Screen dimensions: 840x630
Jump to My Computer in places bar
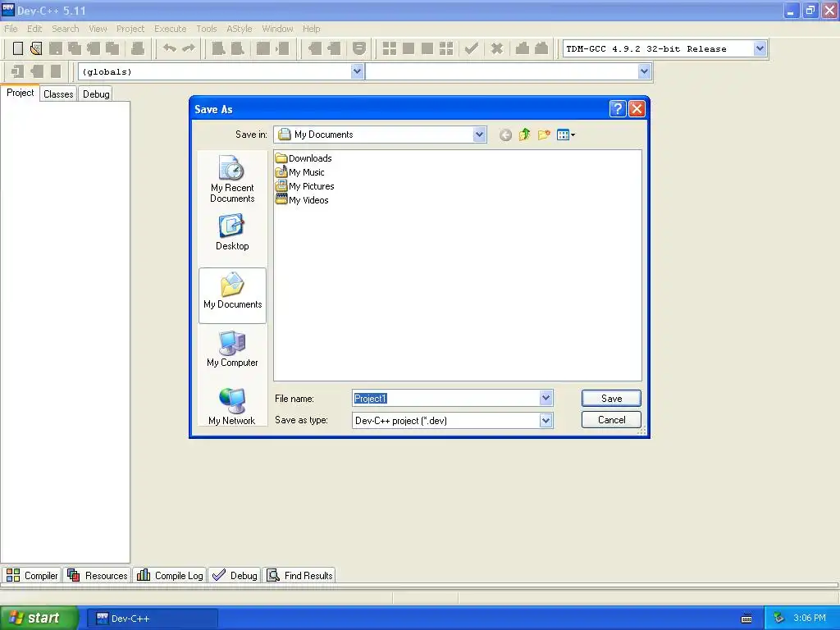point(232,349)
